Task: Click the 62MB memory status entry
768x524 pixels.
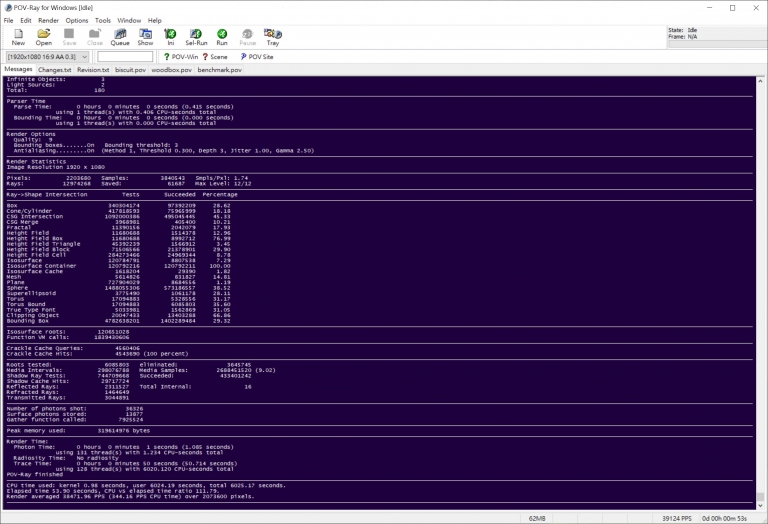Action: coord(537,518)
